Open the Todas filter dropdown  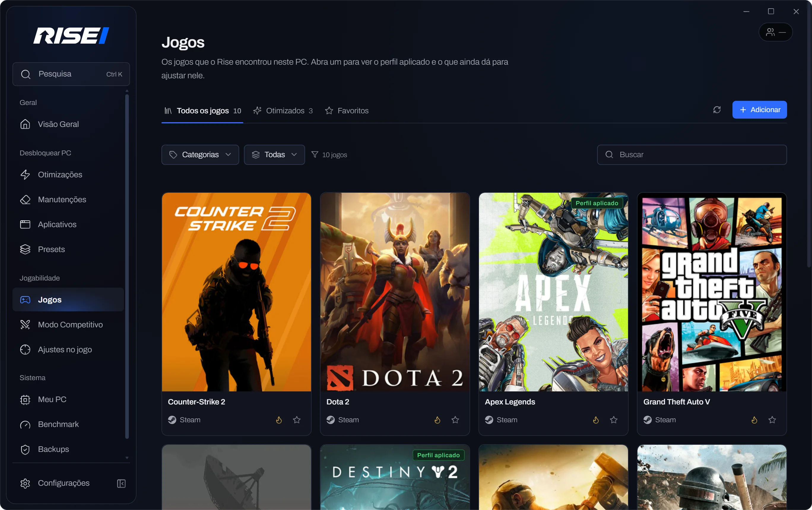[x=275, y=154]
